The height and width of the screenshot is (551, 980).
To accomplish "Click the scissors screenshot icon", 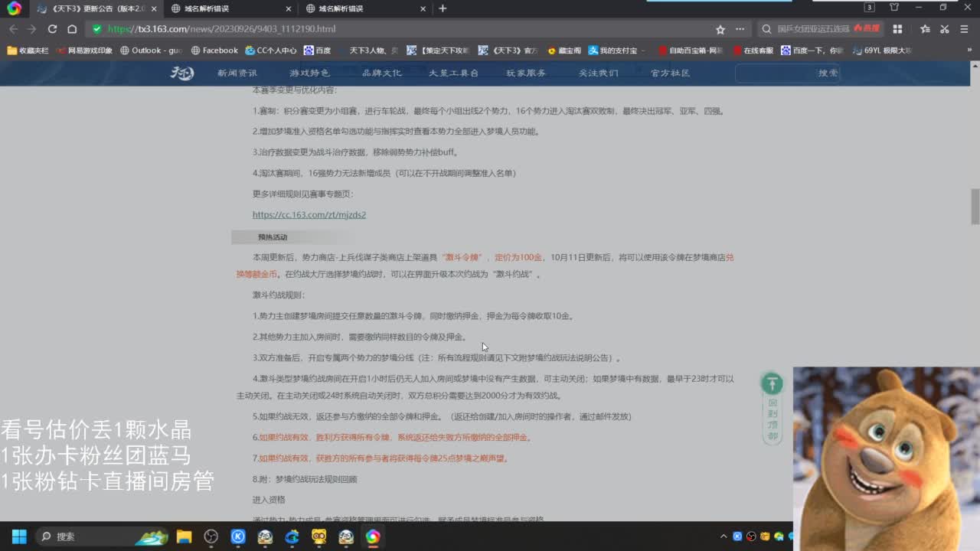I will point(945,29).
